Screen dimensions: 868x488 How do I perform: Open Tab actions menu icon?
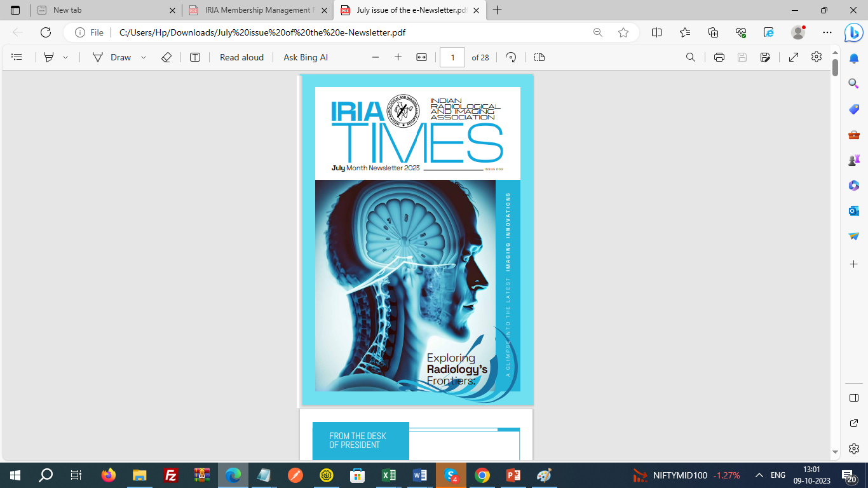click(x=15, y=10)
